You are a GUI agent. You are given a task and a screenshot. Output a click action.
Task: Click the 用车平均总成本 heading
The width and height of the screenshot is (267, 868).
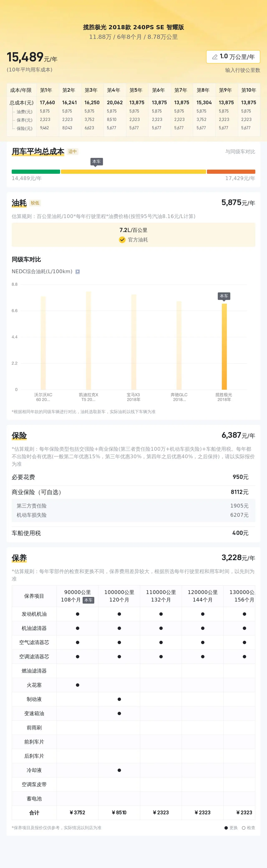click(38, 152)
